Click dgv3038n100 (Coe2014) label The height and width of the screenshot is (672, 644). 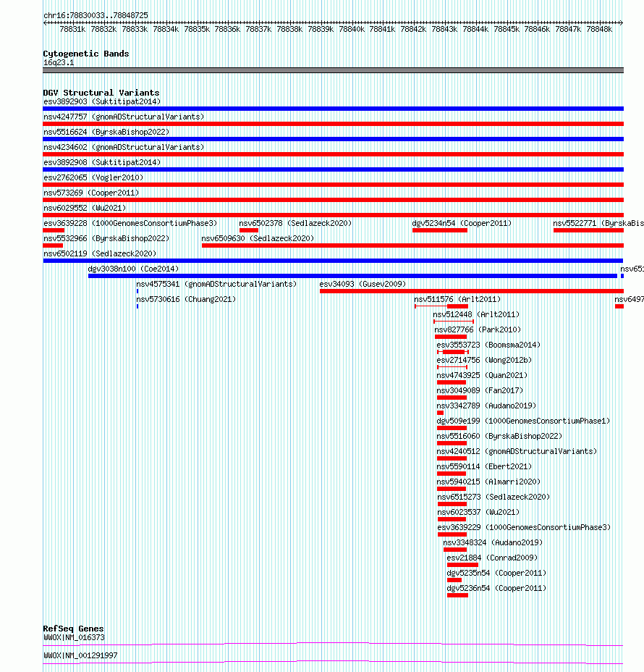pos(133,269)
